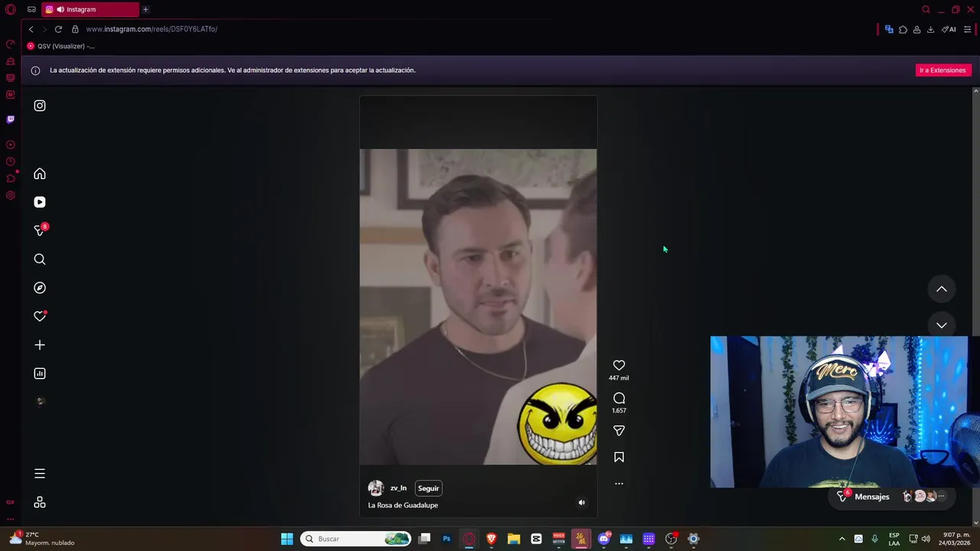Open Photoshop from the taskbar

click(446, 539)
